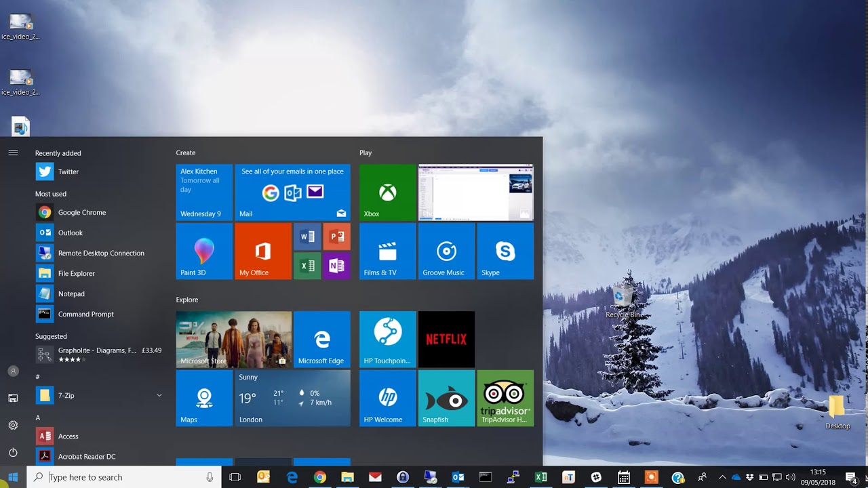Viewport: 868px width, 488px height.
Task: Launch Notepad from the Start menu list
Action: 98,293
